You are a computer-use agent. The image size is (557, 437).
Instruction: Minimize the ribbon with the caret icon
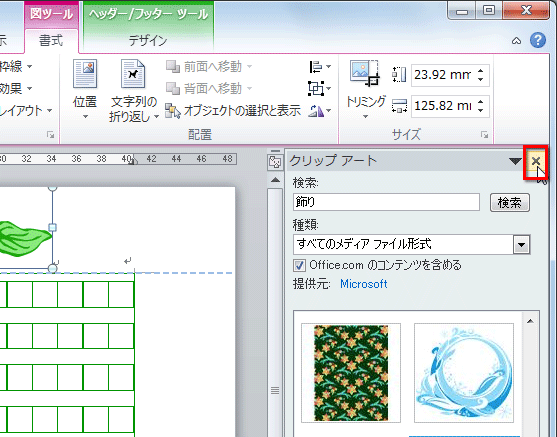[x=517, y=41]
